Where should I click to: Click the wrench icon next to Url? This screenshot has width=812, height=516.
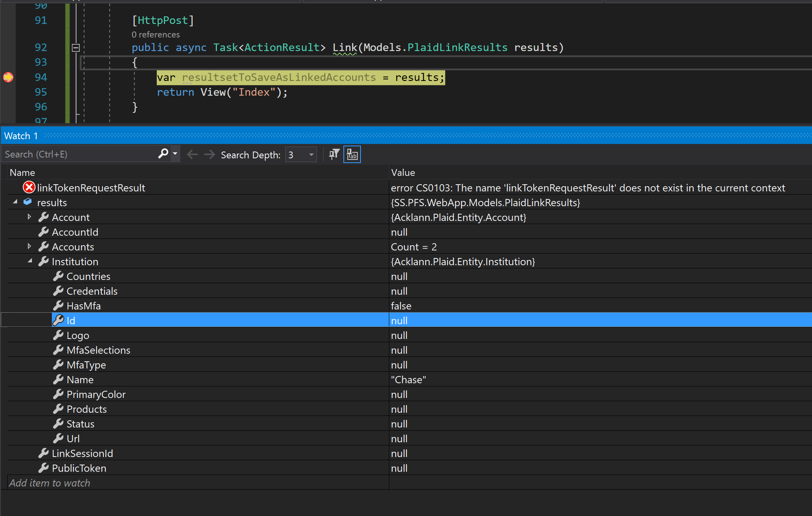[58, 438]
